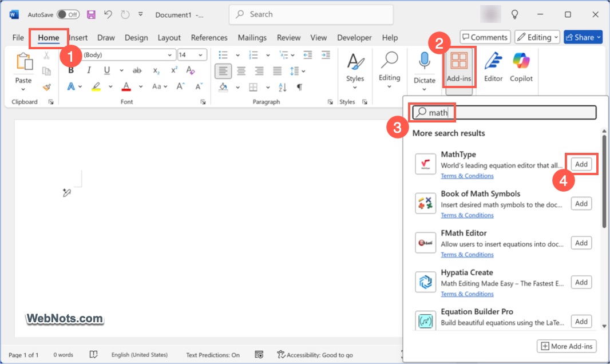610x364 pixels.
Task: Add the MathType add-in
Action: tap(581, 164)
